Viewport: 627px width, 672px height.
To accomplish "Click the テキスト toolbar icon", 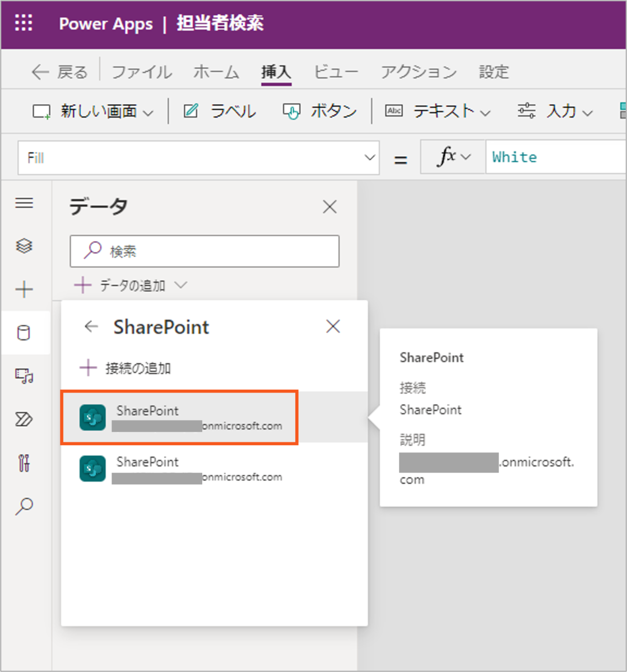I will [x=394, y=111].
